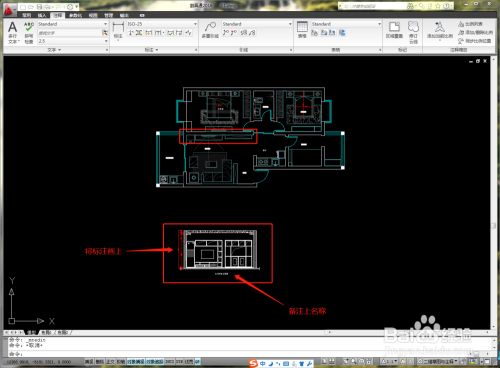This screenshot has width=500, height=368.
Task: Select the linear Dimension tool icon
Action: coord(118,27)
